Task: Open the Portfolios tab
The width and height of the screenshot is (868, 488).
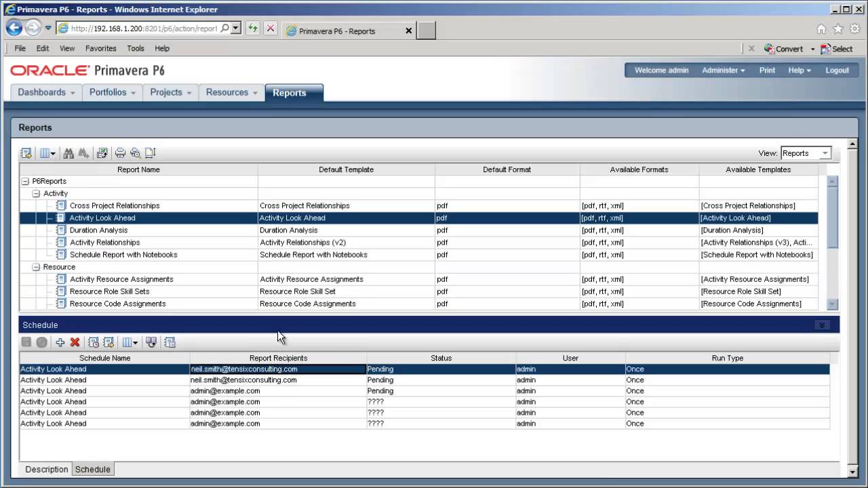Action: click(113, 92)
